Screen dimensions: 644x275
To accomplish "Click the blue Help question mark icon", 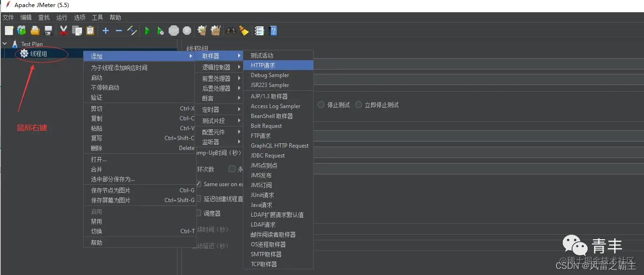I will click(x=273, y=31).
